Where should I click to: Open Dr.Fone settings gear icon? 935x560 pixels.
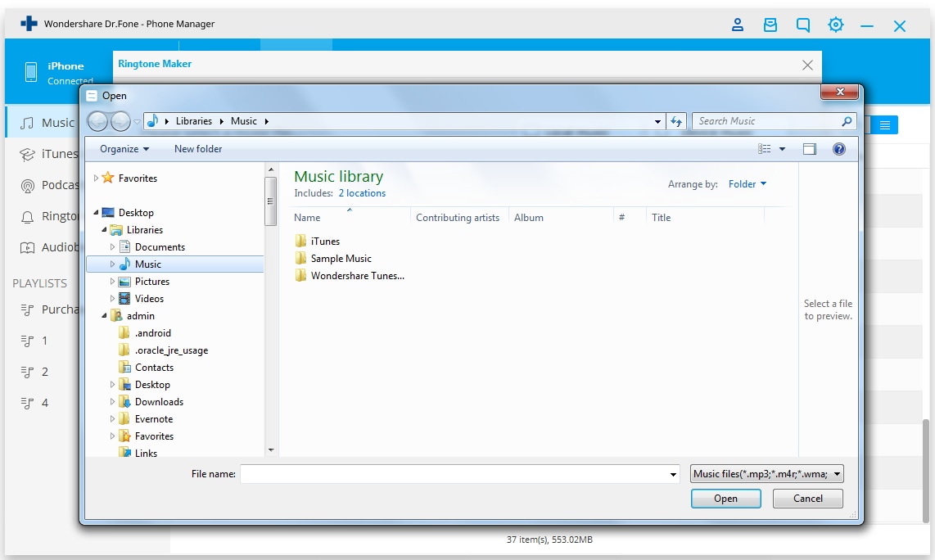point(836,25)
